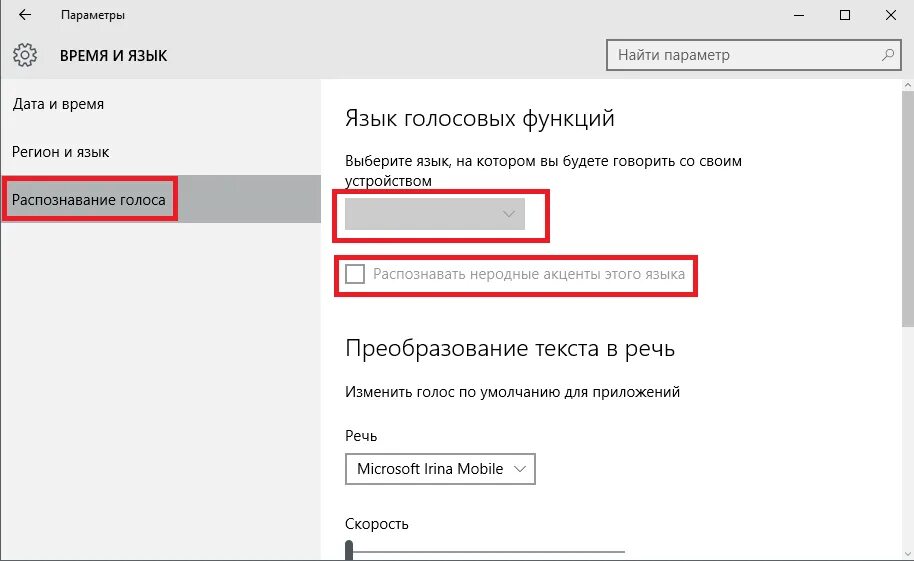Open the speech language dropdown

pyautogui.click(x=435, y=214)
